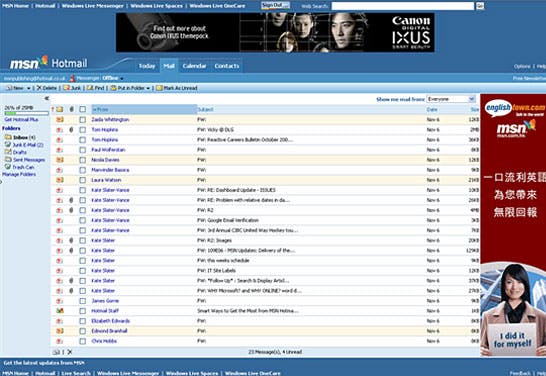Click into the Web Search input field
Image resolution: width=546 pixels, height=376 pixels.
click(x=403, y=6)
